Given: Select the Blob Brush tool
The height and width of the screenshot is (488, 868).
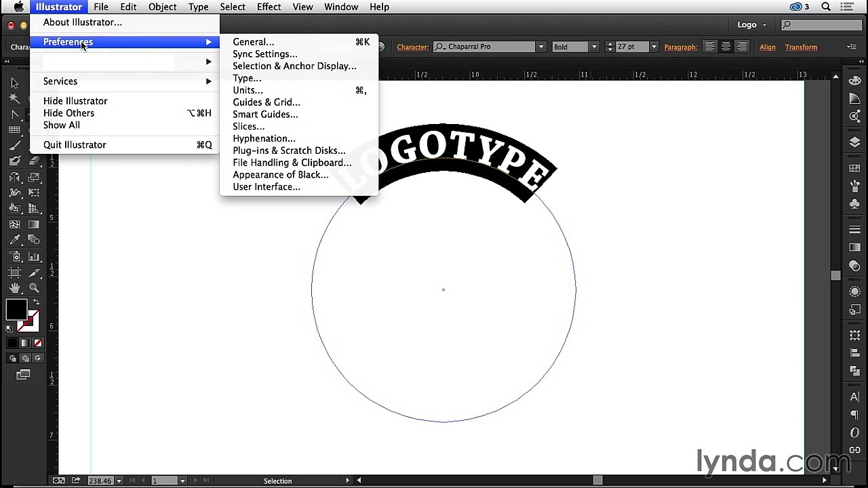Looking at the screenshot, I should pos(15,160).
